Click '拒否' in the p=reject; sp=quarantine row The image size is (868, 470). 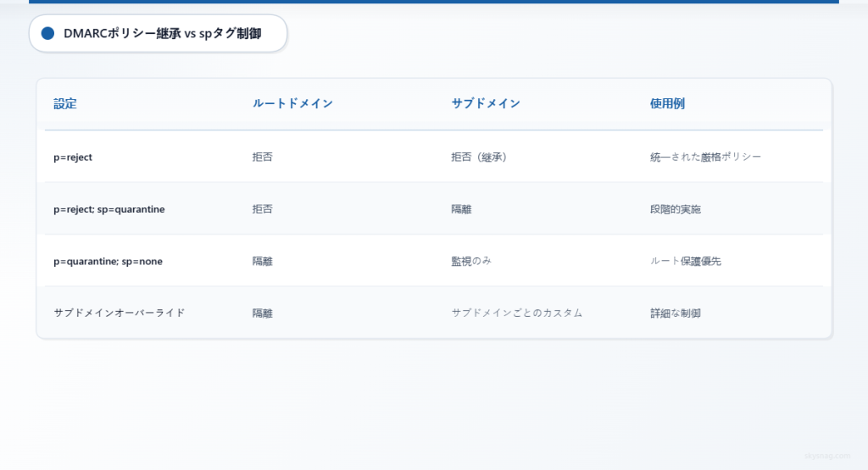coord(263,209)
